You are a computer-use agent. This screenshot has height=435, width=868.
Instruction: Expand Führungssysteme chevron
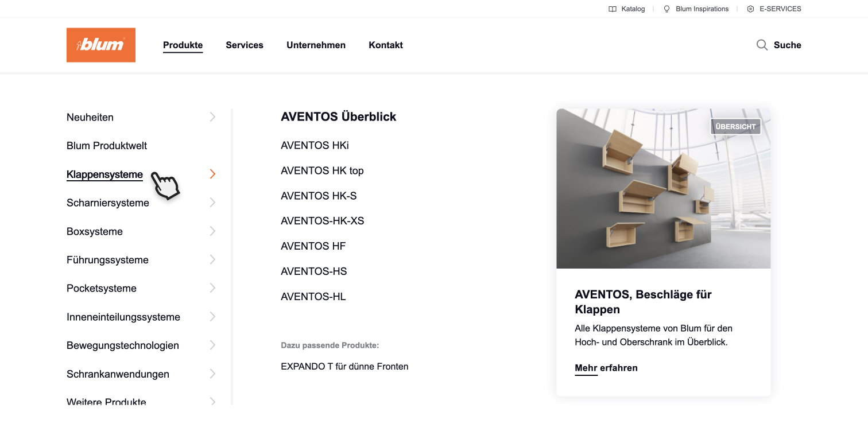pyautogui.click(x=212, y=259)
